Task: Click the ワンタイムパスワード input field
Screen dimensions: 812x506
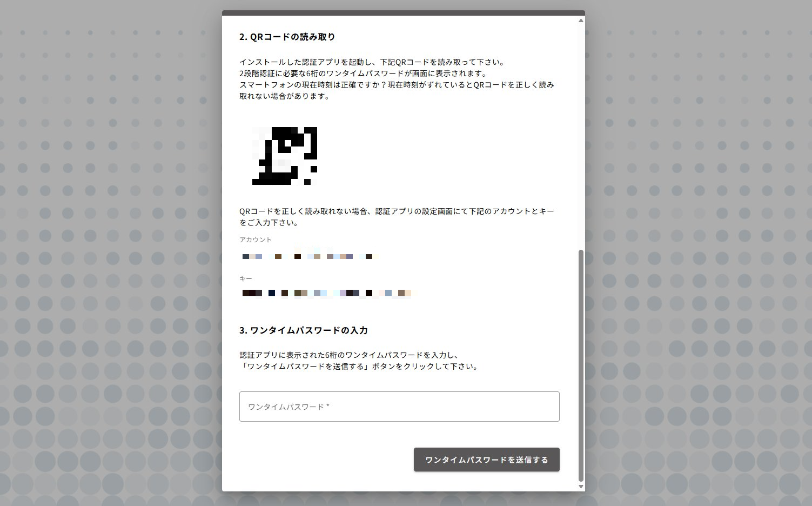Action: pos(399,407)
